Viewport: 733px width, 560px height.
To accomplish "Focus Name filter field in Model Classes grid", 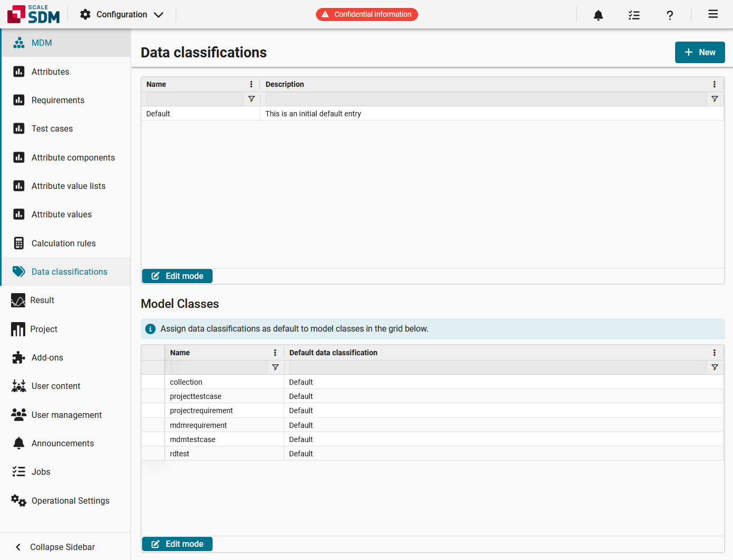I will (x=219, y=367).
